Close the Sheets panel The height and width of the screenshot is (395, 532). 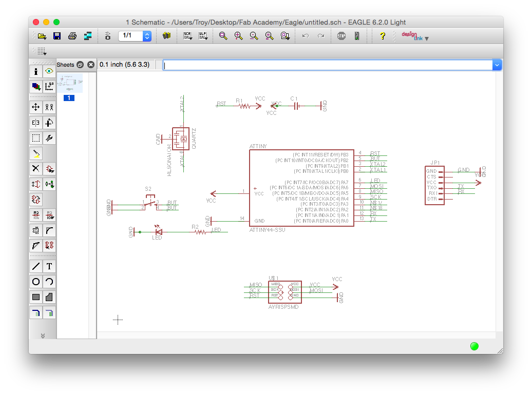click(x=91, y=65)
